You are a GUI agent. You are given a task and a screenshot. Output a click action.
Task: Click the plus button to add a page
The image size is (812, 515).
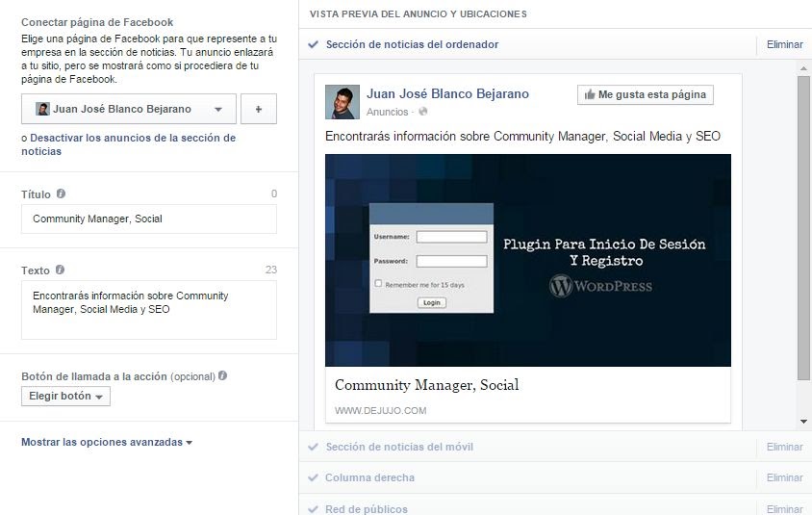pos(259,109)
